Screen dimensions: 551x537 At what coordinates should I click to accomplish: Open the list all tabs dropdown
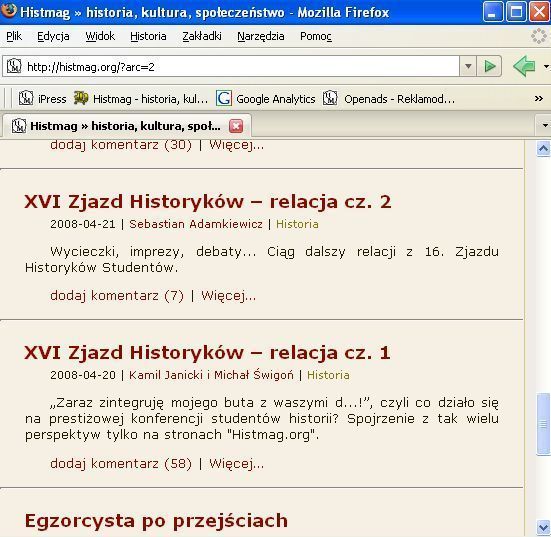545,125
